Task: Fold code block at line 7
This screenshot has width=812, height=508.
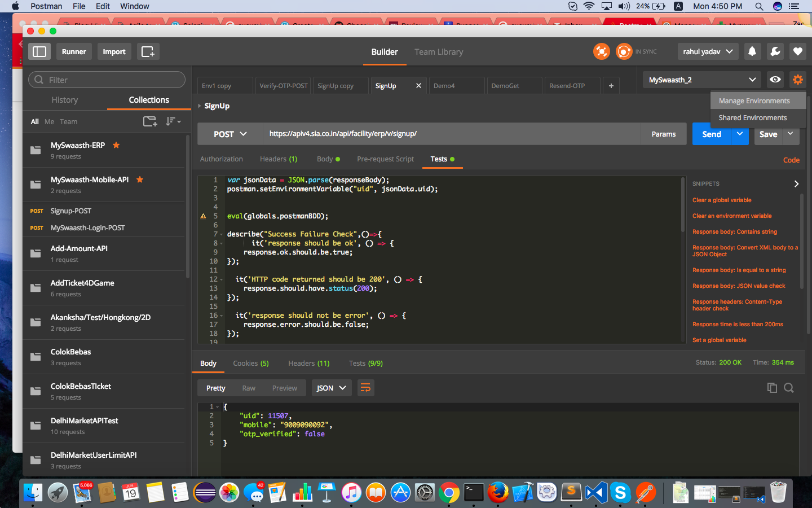Action: (x=221, y=234)
